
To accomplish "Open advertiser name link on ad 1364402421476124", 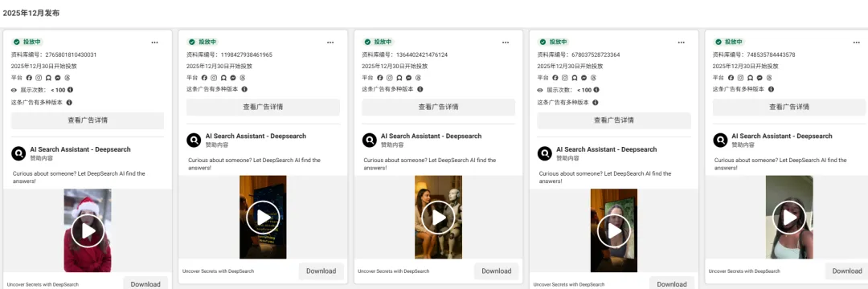I will (432, 136).
